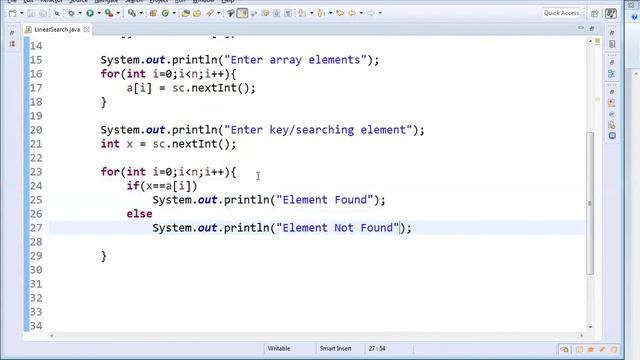Click "Enter array elements" string on line 15
The height and width of the screenshot is (360, 640).
pos(296,60)
